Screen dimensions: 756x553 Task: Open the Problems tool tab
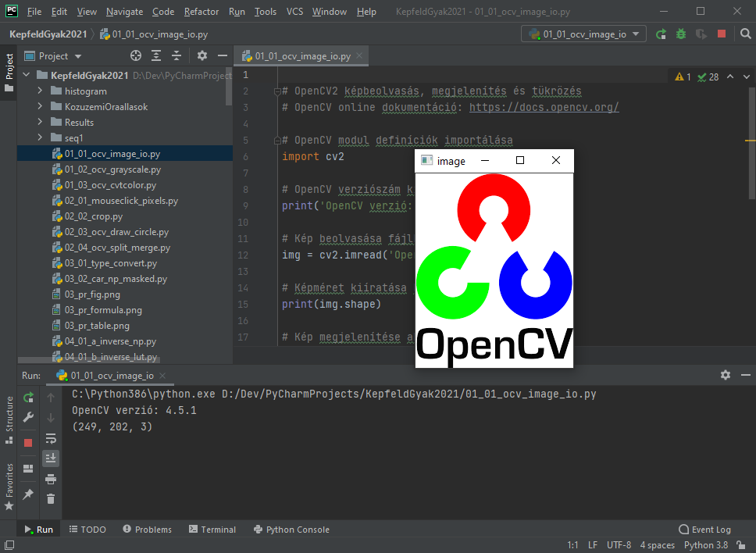point(147,529)
